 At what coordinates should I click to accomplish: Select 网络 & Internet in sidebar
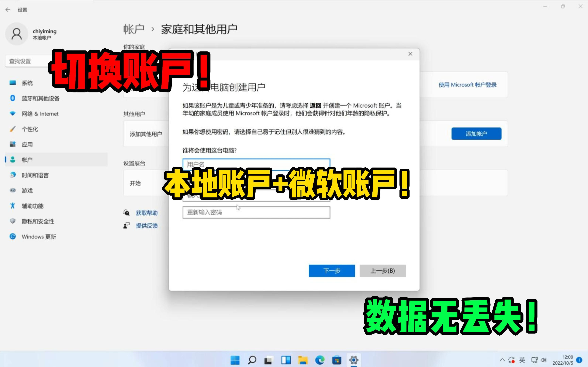point(40,114)
